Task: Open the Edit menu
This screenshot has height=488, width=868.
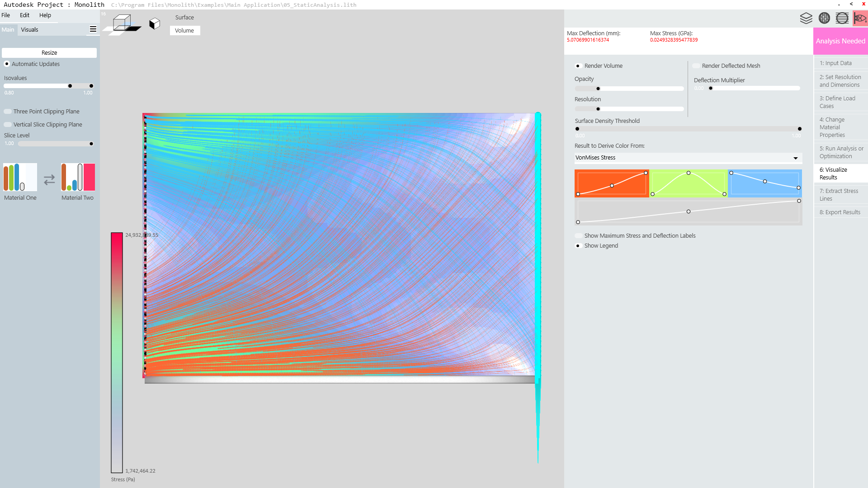Action: click(24, 15)
